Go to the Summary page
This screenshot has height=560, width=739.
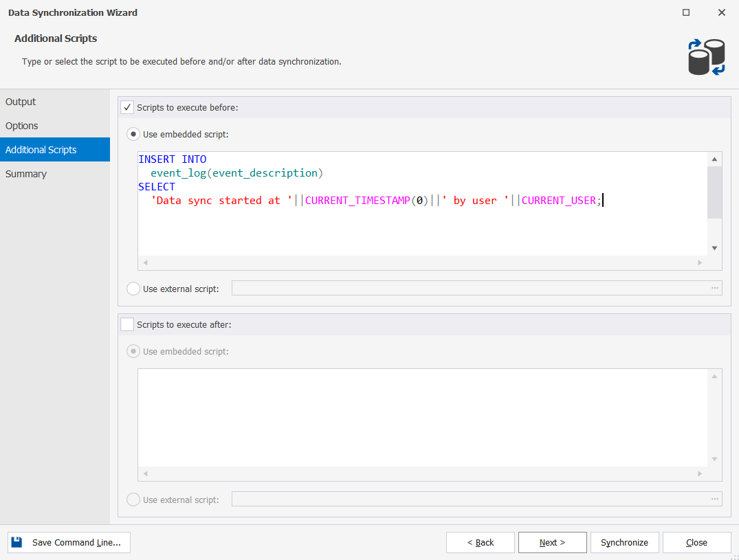(55, 174)
